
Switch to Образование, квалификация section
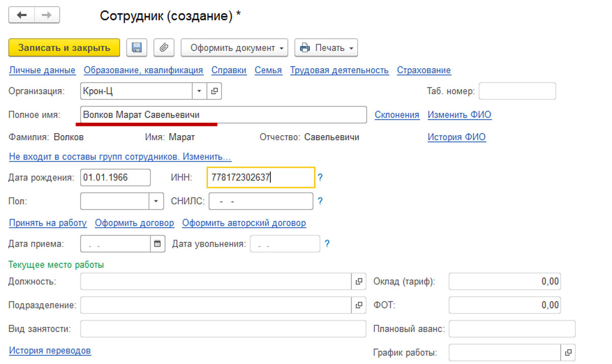point(143,70)
